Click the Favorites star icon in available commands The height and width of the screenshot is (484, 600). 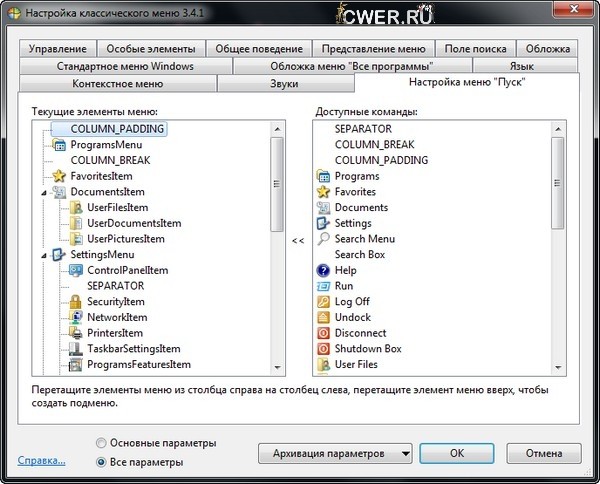[323, 192]
